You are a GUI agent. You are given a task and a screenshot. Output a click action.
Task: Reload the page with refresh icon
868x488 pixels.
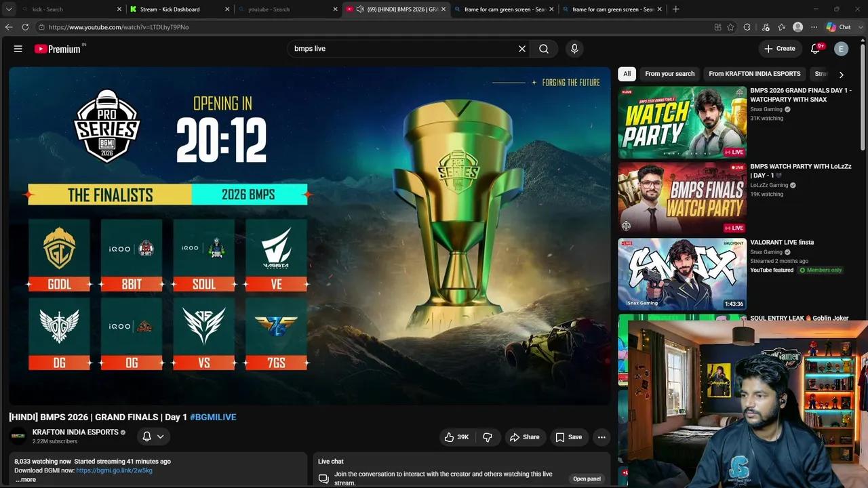[25, 27]
